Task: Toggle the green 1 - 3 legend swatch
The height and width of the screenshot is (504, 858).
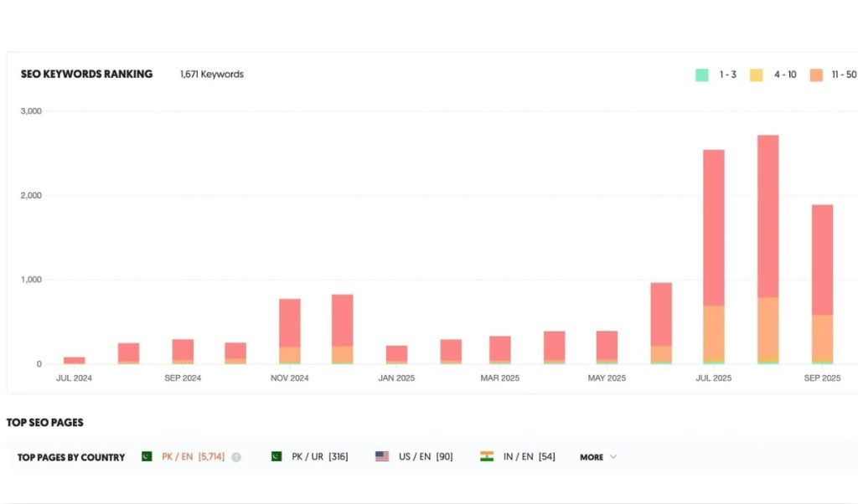Action: [701, 75]
